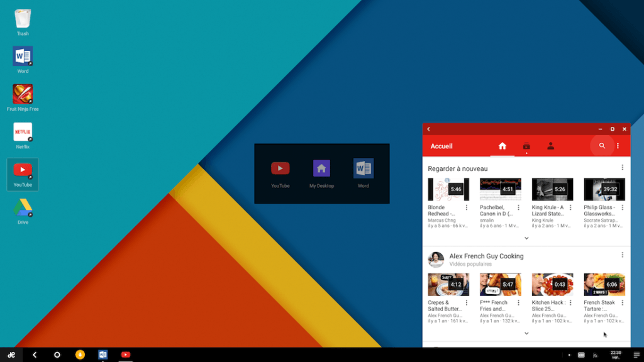644x362 pixels.
Task: Click the Socrate Satrap channel name
Action: pyautogui.click(x=601, y=221)
